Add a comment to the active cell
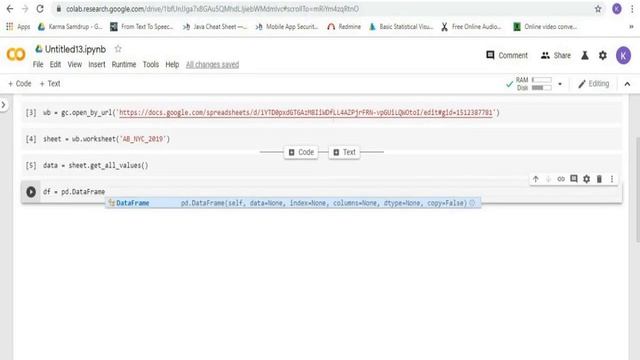The width and height of the screenshot is (640, 360). click(x=573, y=179)
